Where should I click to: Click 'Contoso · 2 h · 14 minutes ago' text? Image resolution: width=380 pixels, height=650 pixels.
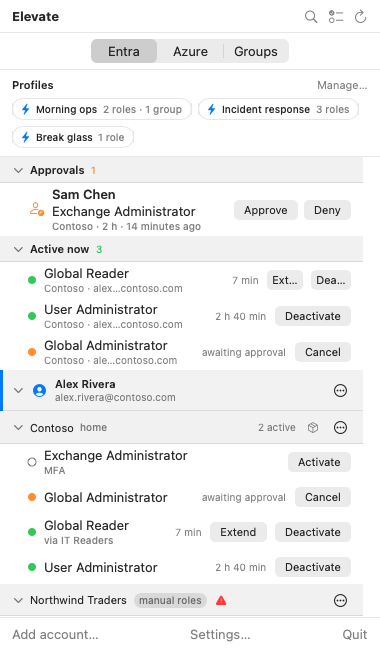pos(126,226)
